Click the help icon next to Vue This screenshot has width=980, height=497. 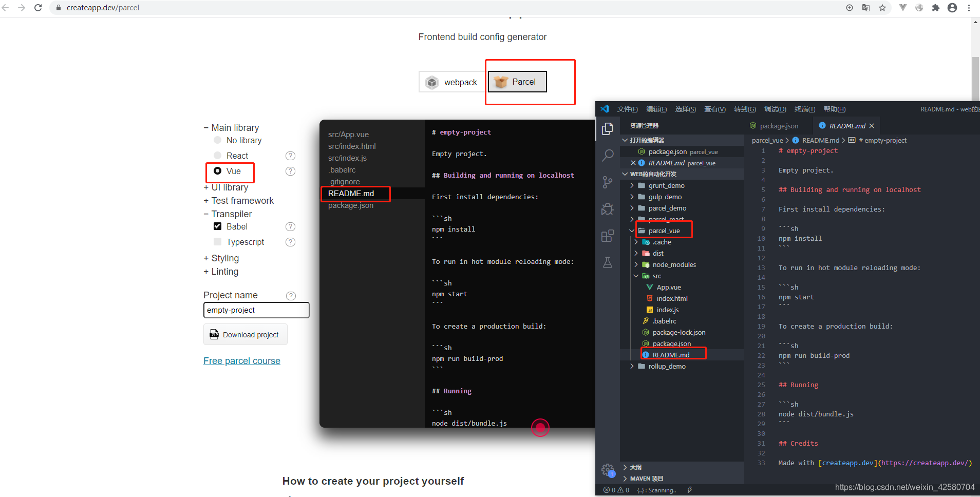click(290, 171)
